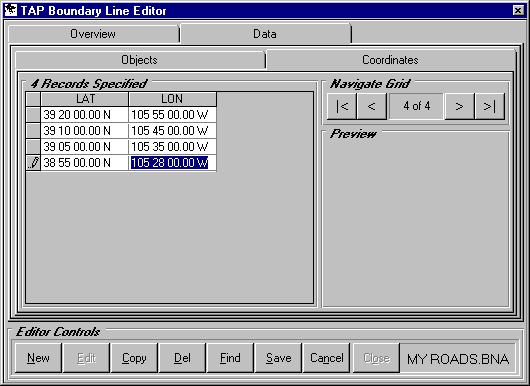
Task: Select row header of 39 05 00.00 N
Action: 33,146
